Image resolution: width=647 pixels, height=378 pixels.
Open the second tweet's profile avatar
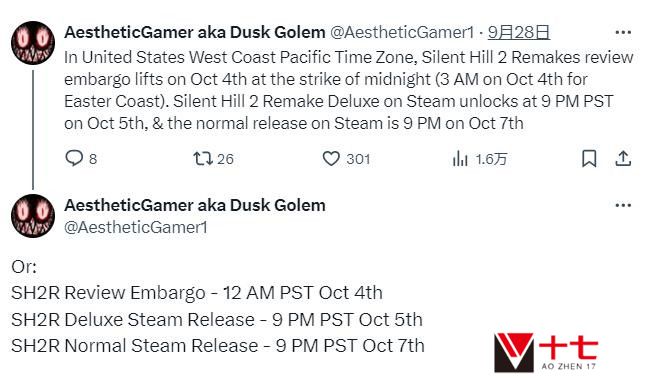(33, 216)
